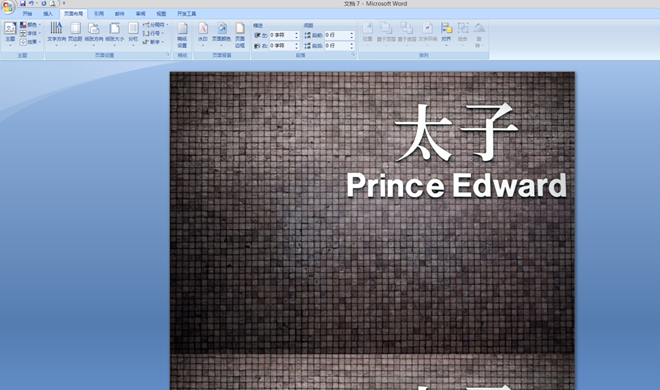
Task: Open the 行号 (Line Numbers) dropdown
Action: tap(153, 33)
